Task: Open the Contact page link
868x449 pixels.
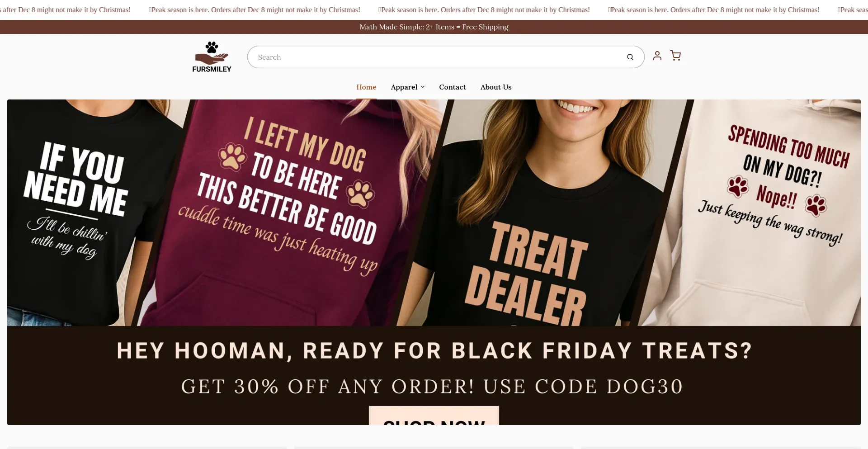Action: [452, 87]
